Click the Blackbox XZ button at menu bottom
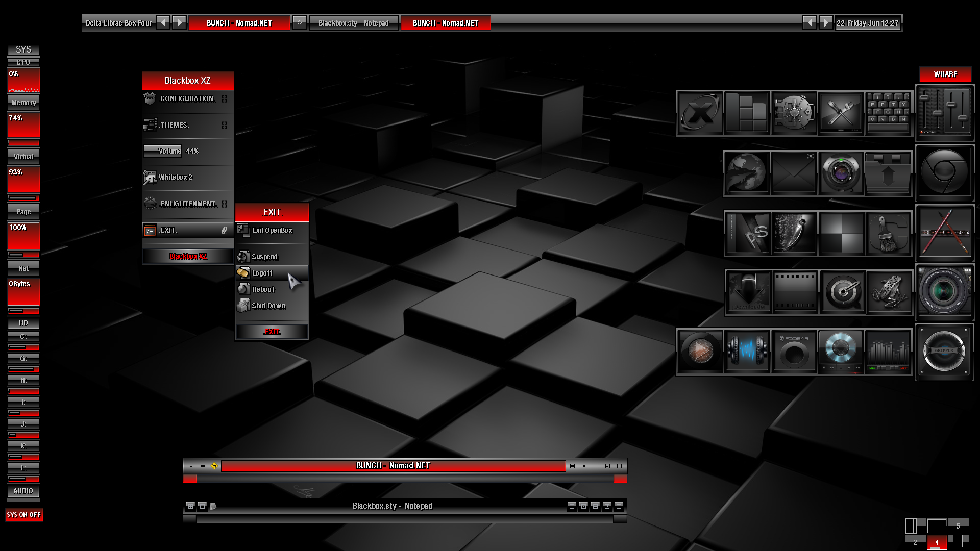The image size is (980, 551). pyautogui.click(x=188, y=256)
